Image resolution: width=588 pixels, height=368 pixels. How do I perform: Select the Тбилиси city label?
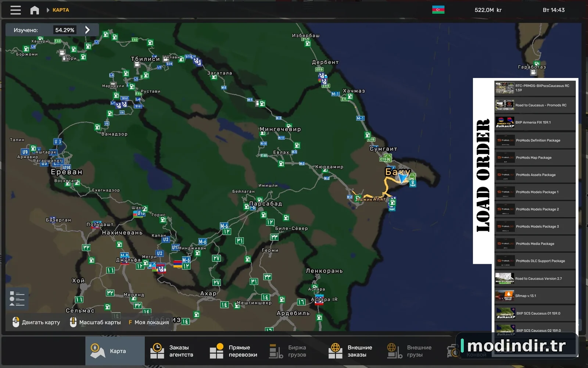(x=146, y=59)
